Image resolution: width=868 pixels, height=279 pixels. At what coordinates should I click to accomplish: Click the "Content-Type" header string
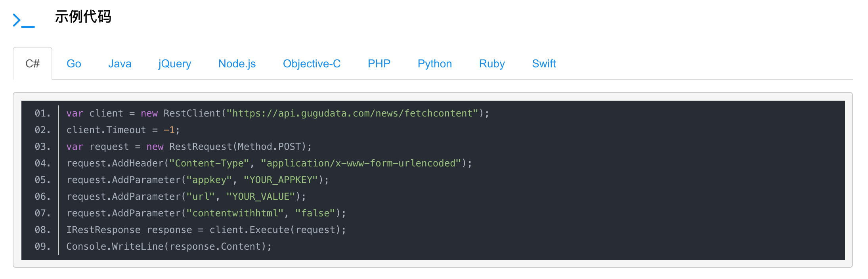tap(209, 163)
